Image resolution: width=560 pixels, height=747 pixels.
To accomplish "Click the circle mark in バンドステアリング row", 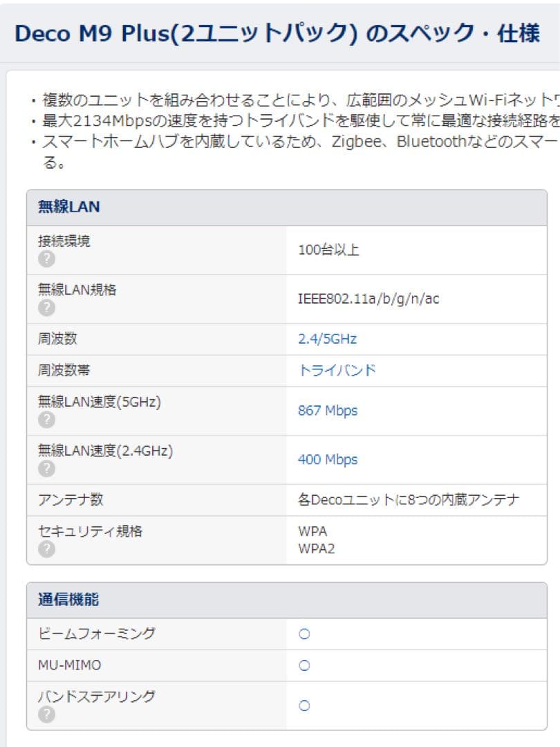I will 304,705.
